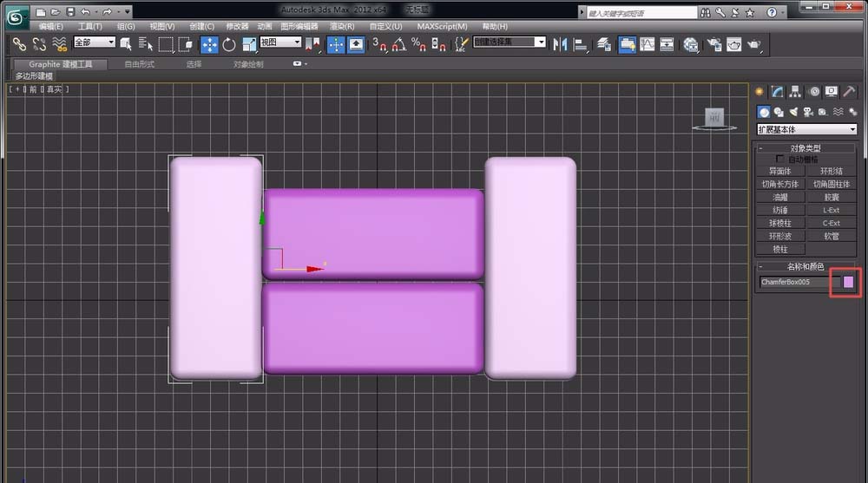Click the '切角圆柱体' object button
The width and height of the screenshot is (868, 483).
coord(832,184)
